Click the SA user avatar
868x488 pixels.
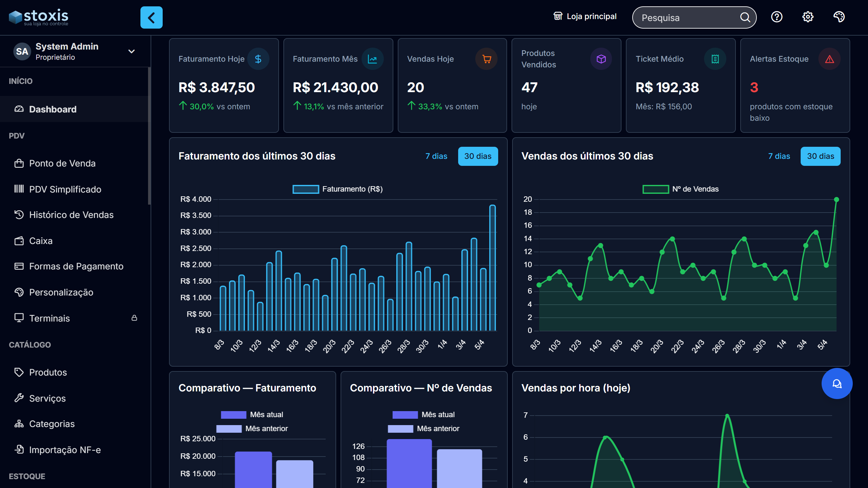[22, 51]
